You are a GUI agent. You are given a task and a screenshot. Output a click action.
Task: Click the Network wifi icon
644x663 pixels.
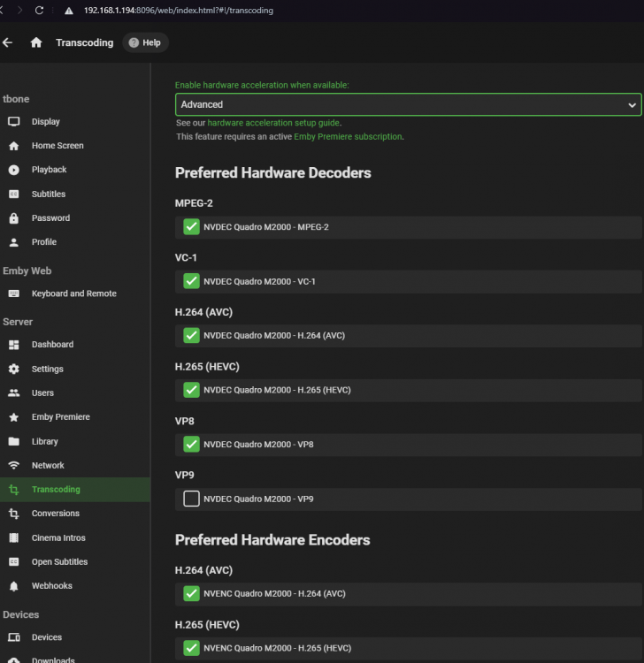point(14,466)
